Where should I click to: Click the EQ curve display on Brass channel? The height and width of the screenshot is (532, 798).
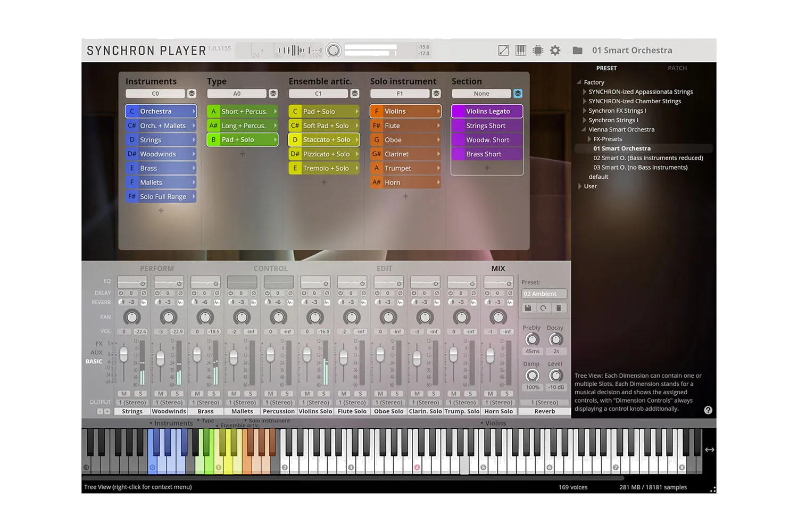[205, 281]
